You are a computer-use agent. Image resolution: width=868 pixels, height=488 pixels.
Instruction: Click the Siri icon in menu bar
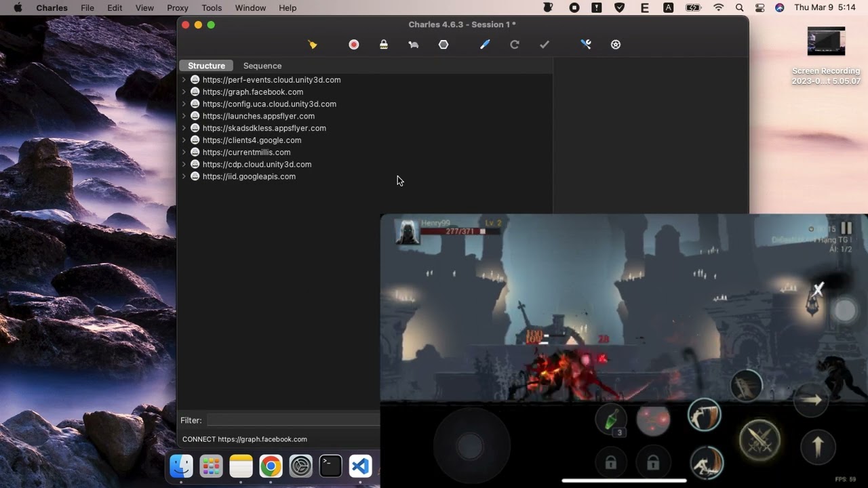780,7
